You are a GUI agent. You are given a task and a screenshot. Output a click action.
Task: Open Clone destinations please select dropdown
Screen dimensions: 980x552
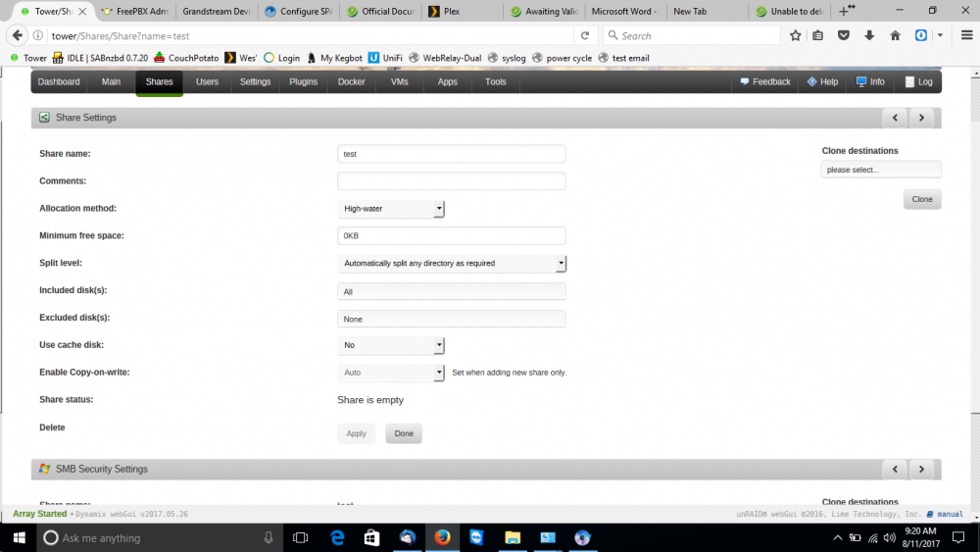(881, 170)
